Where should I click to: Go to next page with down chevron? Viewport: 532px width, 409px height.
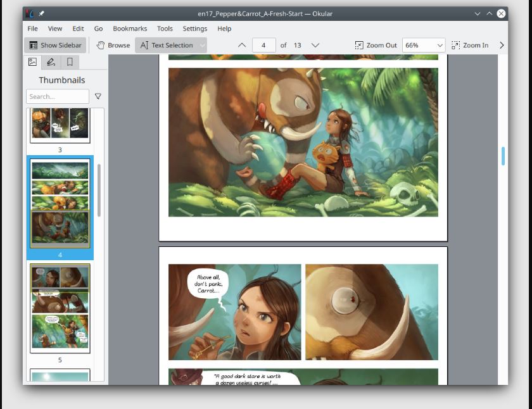[x=315, y=45]
